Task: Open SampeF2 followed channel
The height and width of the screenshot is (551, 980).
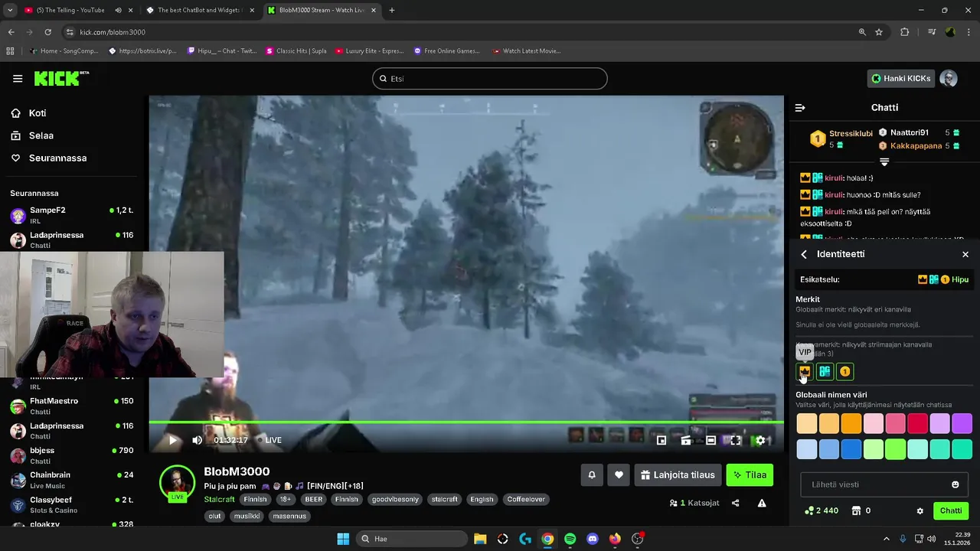Action: (72, 215)
